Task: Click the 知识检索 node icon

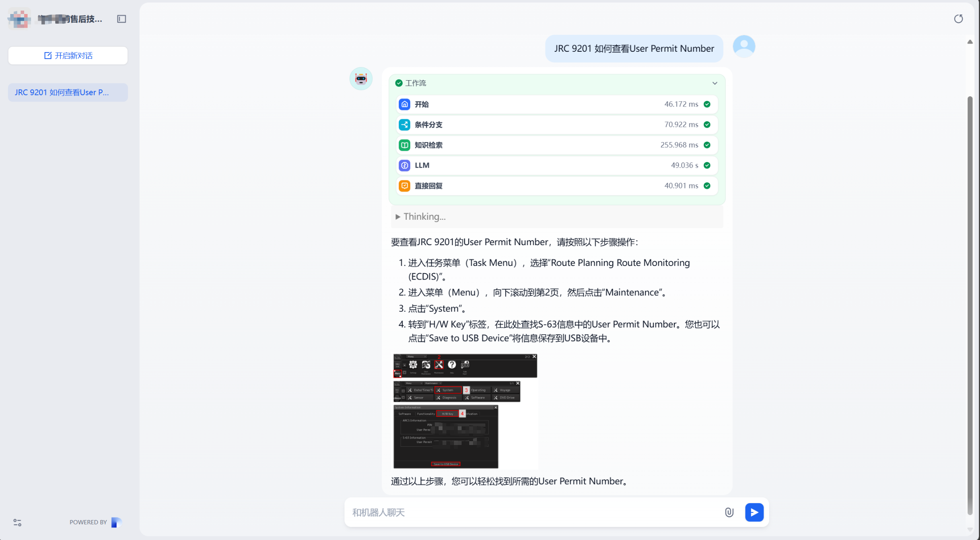Action: pyautogui.click(x=404, y=145)
